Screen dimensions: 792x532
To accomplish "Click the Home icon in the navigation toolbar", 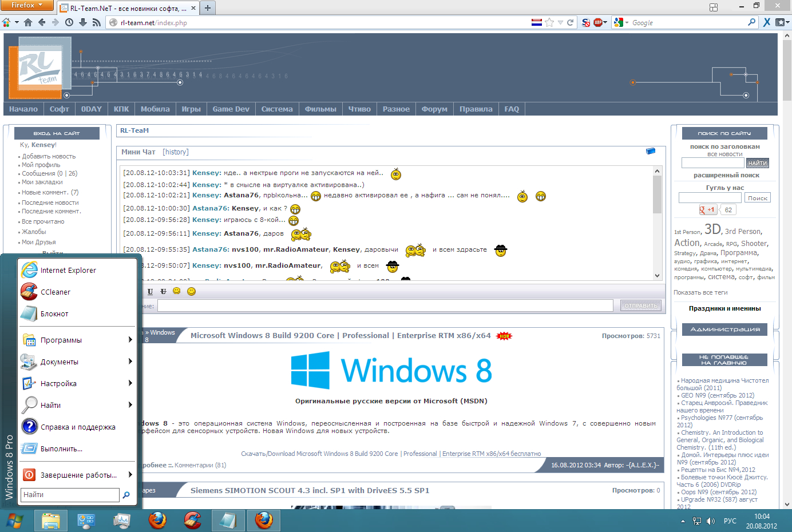I will [28, 22].
